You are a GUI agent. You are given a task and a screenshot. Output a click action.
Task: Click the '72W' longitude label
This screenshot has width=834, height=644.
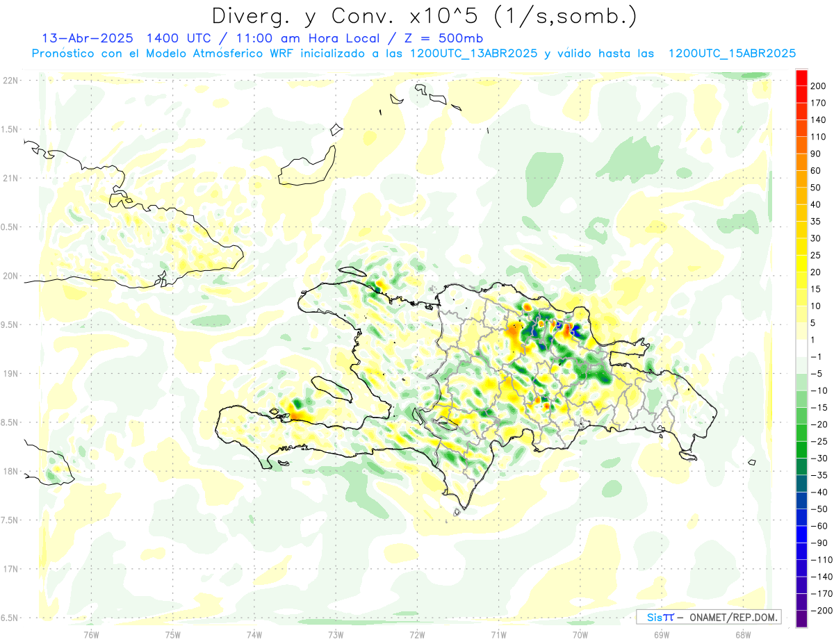(x=417, y=634)
